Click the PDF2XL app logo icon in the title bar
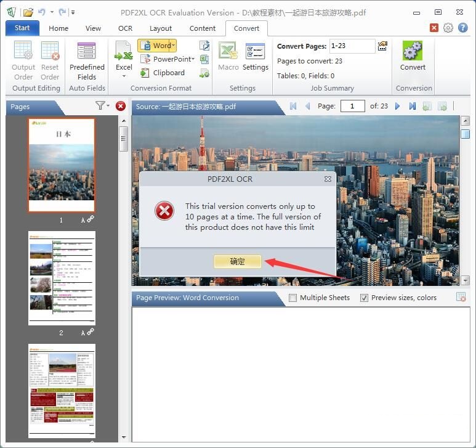Image resolution: width=476 pixels, height=448 pixels. [12, 12]
